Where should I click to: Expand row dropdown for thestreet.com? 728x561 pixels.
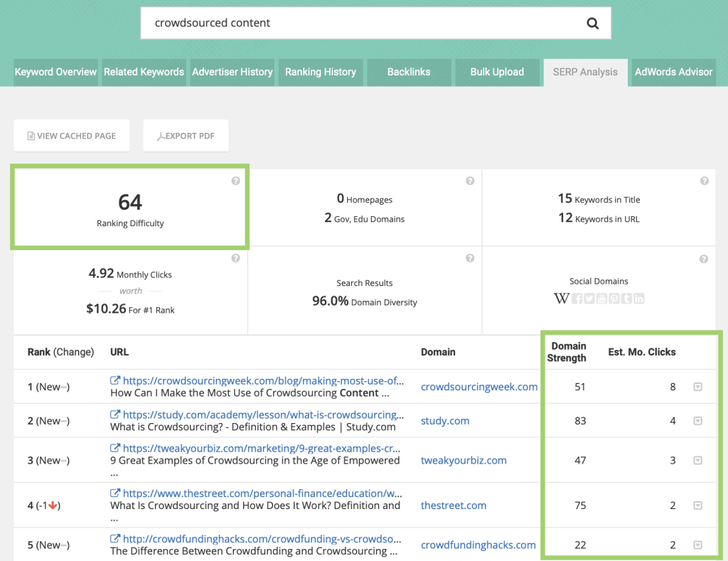coord(698,506)
